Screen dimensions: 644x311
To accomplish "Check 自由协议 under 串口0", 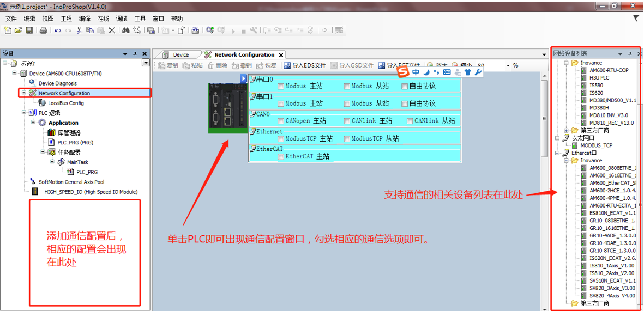I will tap(405, 86).
